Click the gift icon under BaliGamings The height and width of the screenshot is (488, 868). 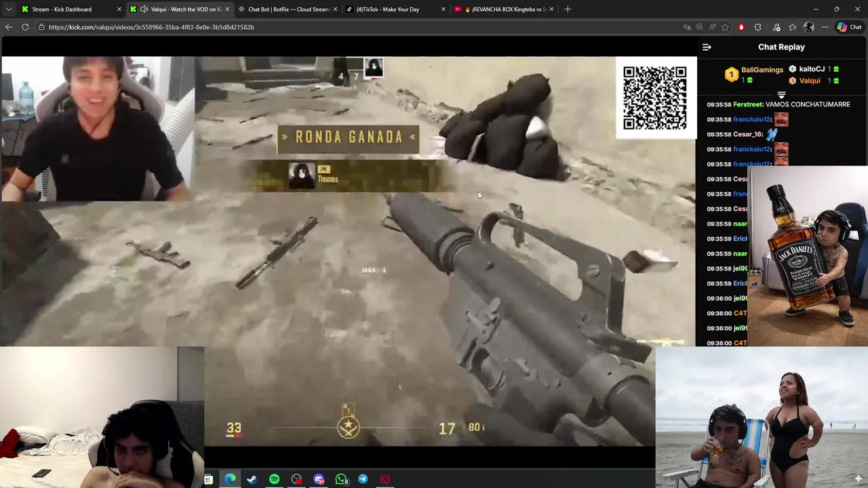(749, 81)
